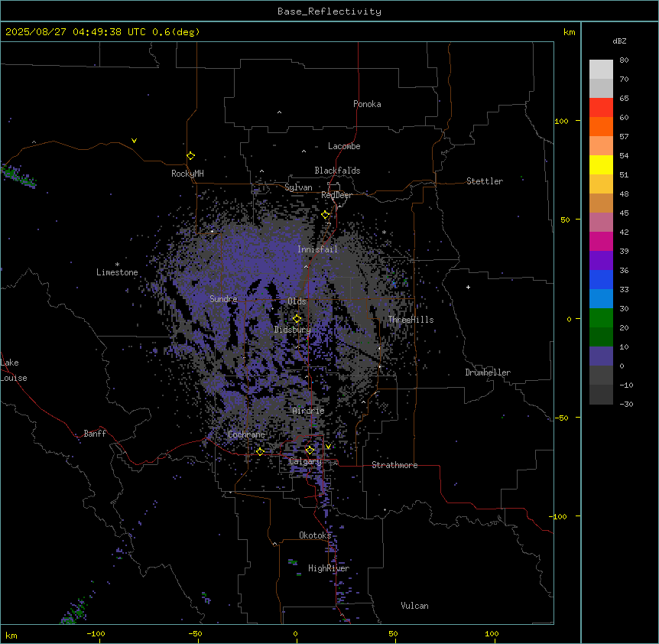
Task: Click the Drumheller label
Action: coord(488,372)
